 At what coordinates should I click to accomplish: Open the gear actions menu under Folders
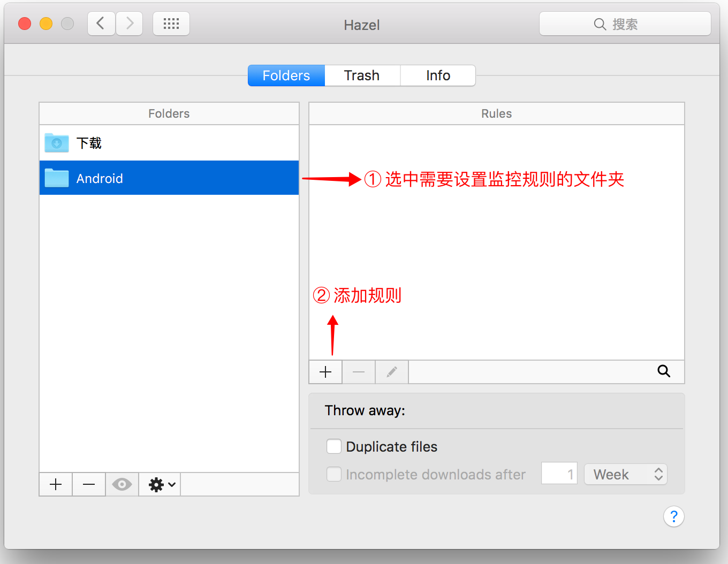(x=160, y=485)
